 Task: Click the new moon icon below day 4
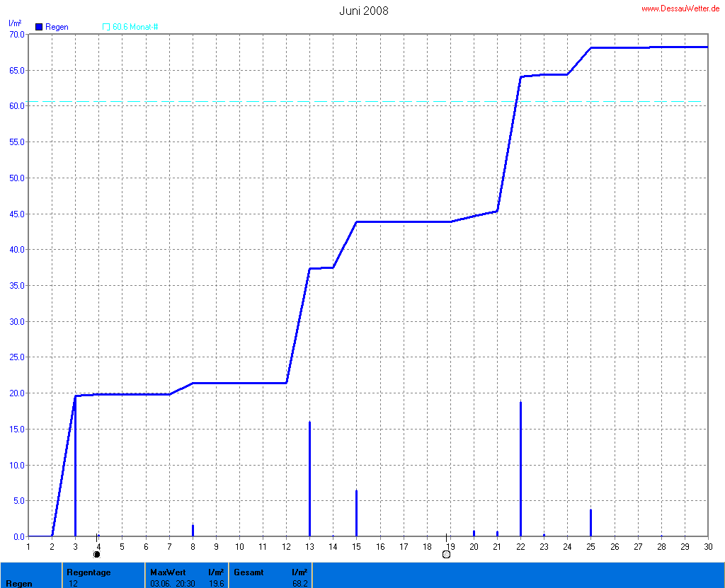[x=96, y=554]
